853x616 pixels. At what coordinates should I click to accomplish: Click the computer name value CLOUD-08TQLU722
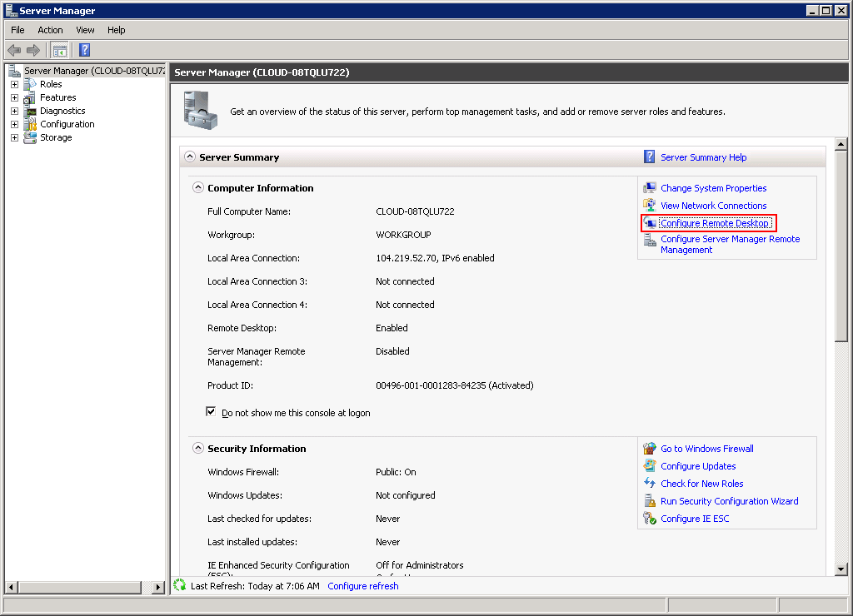[x=415, y=211]
